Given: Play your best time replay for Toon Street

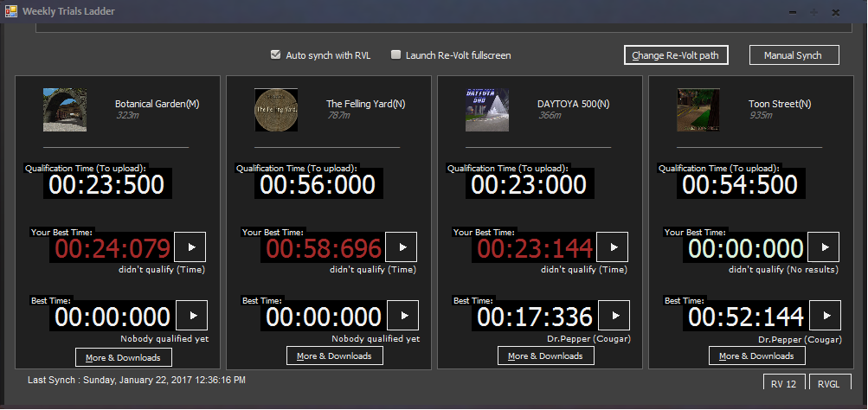Looking at the screenshot, I should coord(823,247).
